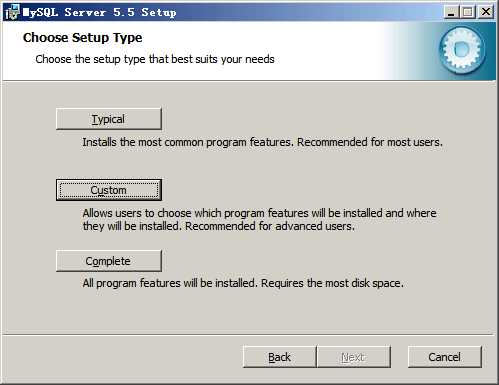This screenshot has width=499, height=385.
Task: Go to previous step with Back
Action: (279, 357)
